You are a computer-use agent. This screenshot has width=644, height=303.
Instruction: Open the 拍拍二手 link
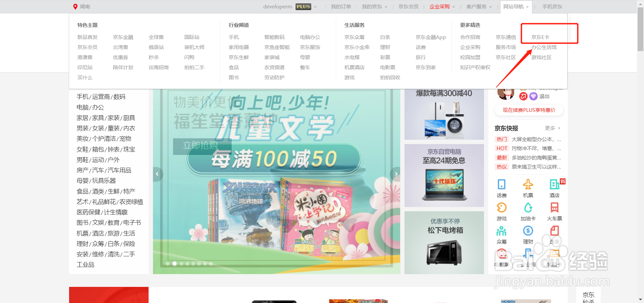[194, 68]
